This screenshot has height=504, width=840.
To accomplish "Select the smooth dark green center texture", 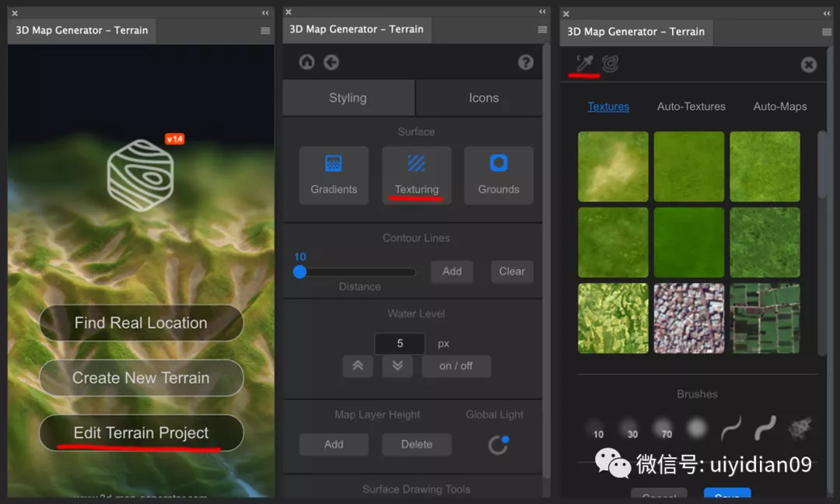I will [x=689, y=243].
